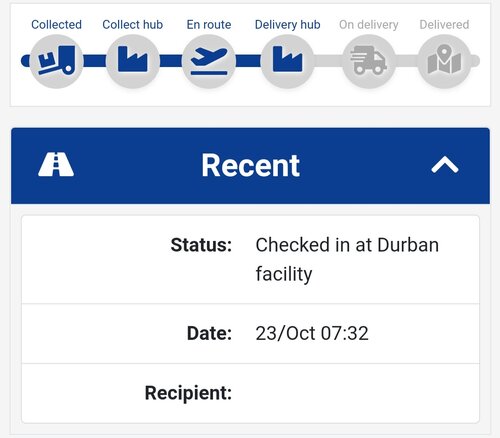Click the empty Recipient field row

click(x=250, y=393)
